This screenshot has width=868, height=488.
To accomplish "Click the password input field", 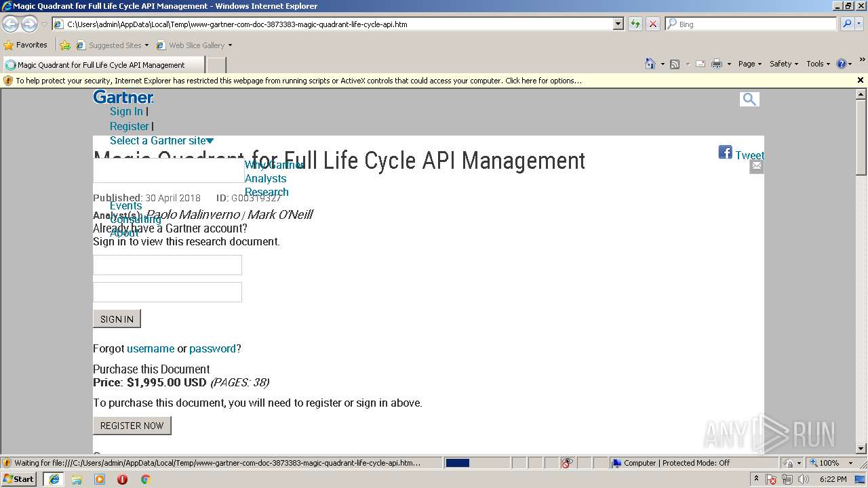I will pyautogui.click(x=167, y=292).
